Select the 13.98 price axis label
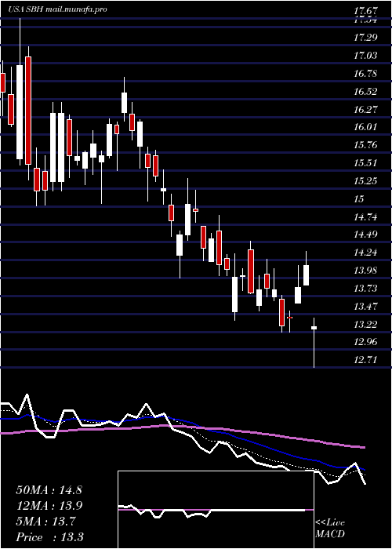 pyautogui.click(x=365, y=270)
